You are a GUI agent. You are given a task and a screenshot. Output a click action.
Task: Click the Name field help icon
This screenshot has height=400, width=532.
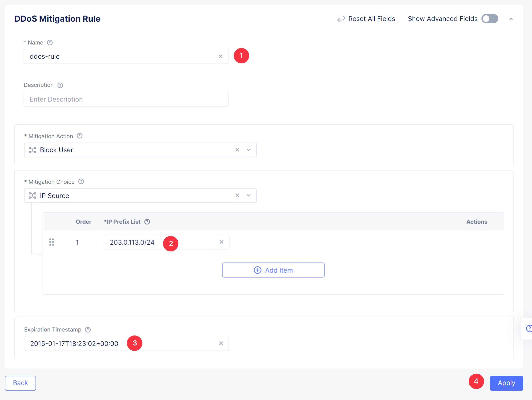50,43
